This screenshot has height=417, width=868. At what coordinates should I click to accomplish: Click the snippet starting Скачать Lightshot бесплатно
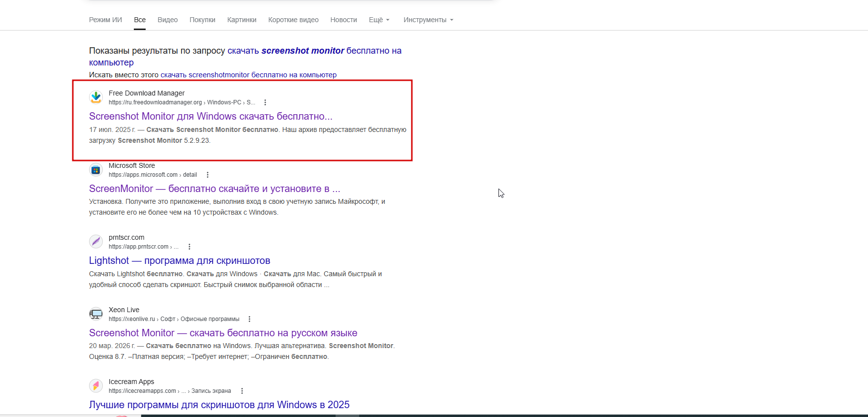[x=235, y=279]
